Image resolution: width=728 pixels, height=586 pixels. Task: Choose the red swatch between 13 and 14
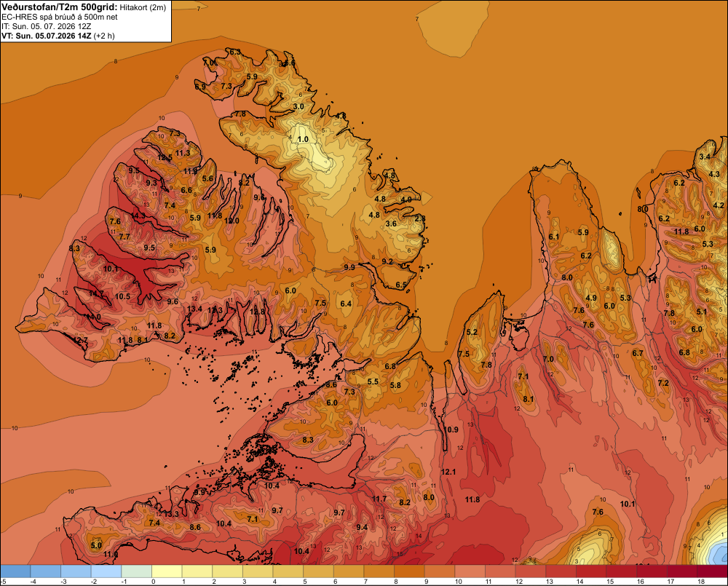561,571
